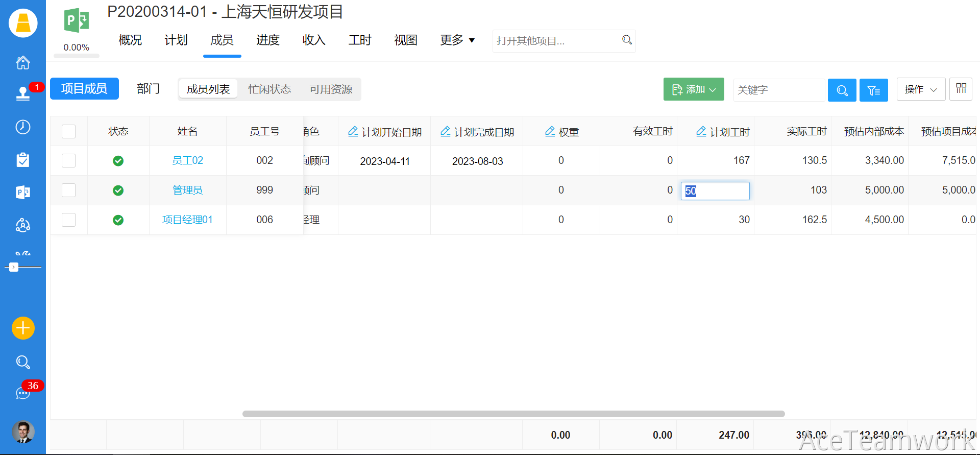Click the 项目成员 button
Image resolution: width=980 pixels, height=455 pixels.
84,89
